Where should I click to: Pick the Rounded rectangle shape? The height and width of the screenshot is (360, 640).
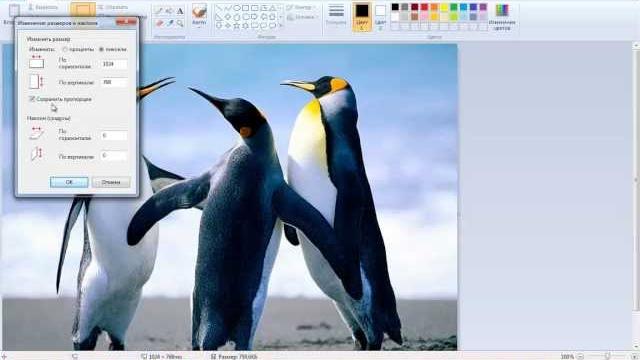255,8
